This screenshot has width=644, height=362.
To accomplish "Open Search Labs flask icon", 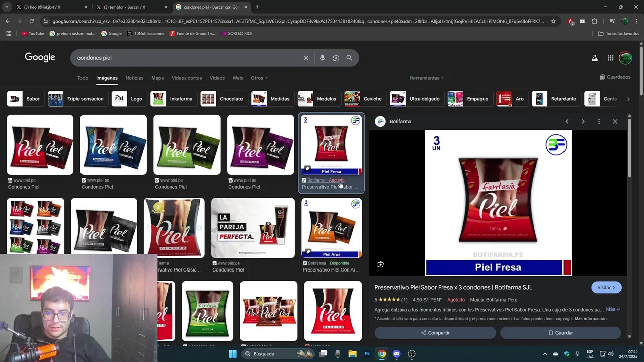I will click(595, 58).
